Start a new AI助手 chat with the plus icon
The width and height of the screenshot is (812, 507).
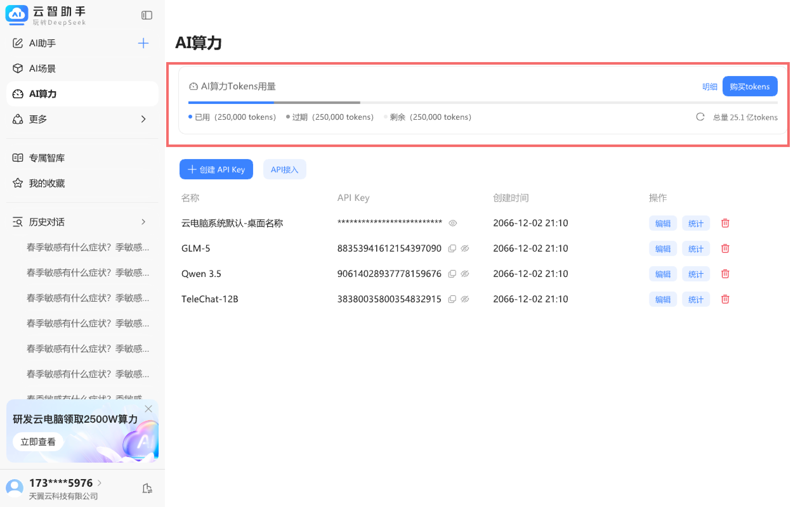(143, 43)
